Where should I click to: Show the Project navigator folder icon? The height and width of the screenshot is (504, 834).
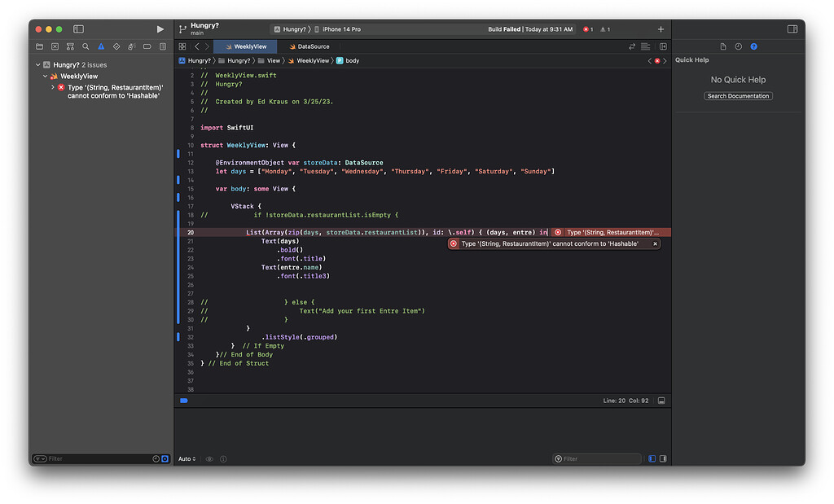[39, 46]
